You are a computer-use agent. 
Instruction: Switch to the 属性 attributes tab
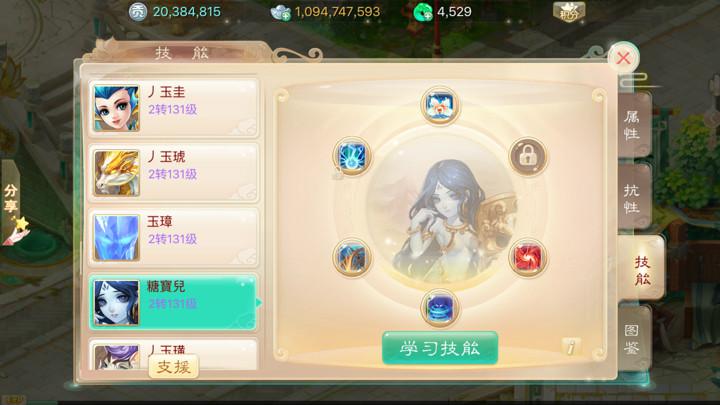pos(634,125)
